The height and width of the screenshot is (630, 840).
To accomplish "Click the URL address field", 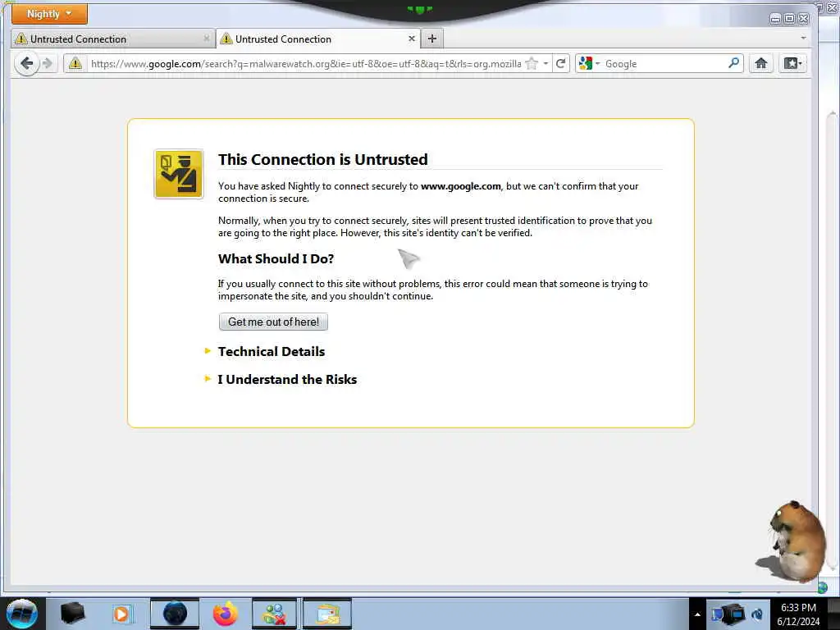I will pyautogui.click(x=305, y=64).
